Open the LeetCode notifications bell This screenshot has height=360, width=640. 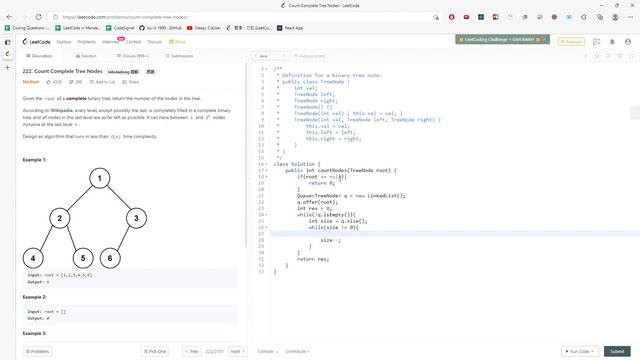[612, 42]
